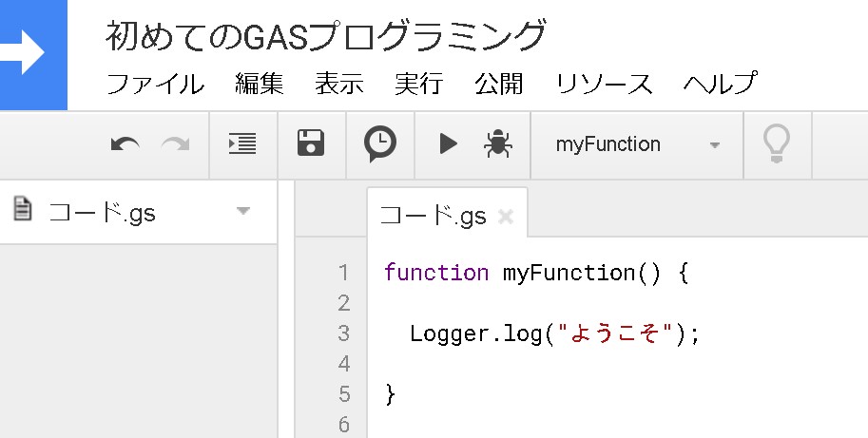Open the current project's triggers clock icon
Image resolution: width=868 pixels, height=438 pixels.
pos(380,144)
